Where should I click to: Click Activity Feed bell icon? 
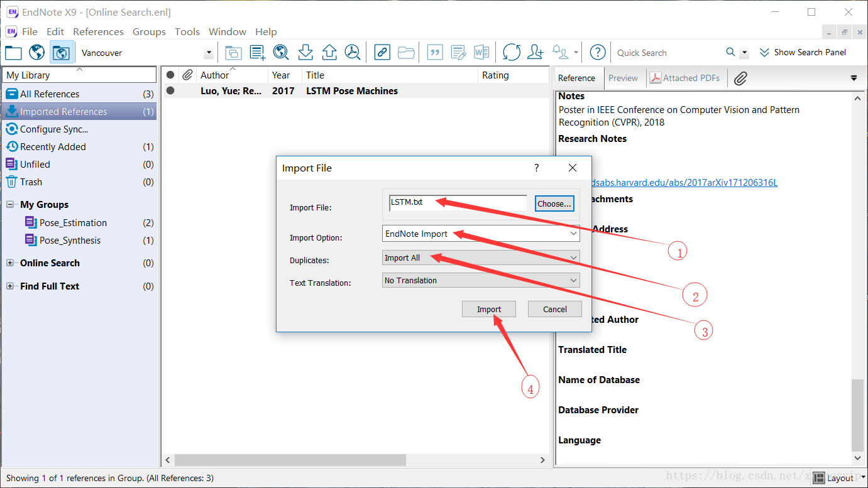coord(559,52)
